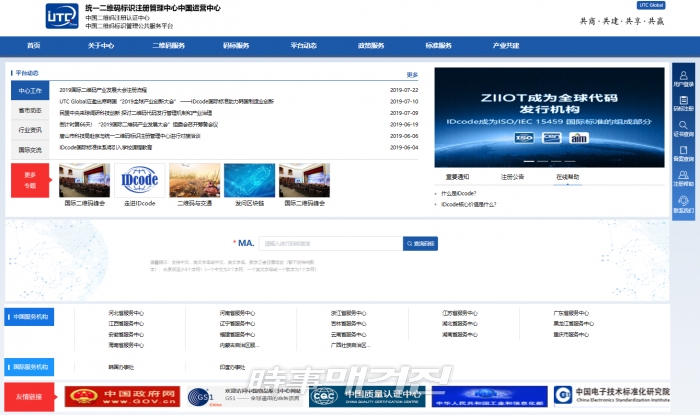Open first 国际二维码峰会 thumbnail

coord(84,180)
